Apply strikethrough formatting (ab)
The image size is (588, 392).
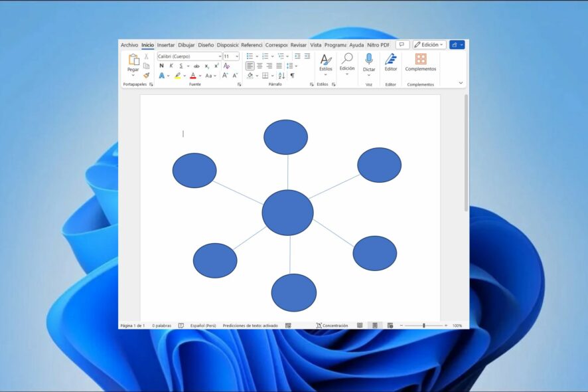pyautogui.click(x=196, y=66)
